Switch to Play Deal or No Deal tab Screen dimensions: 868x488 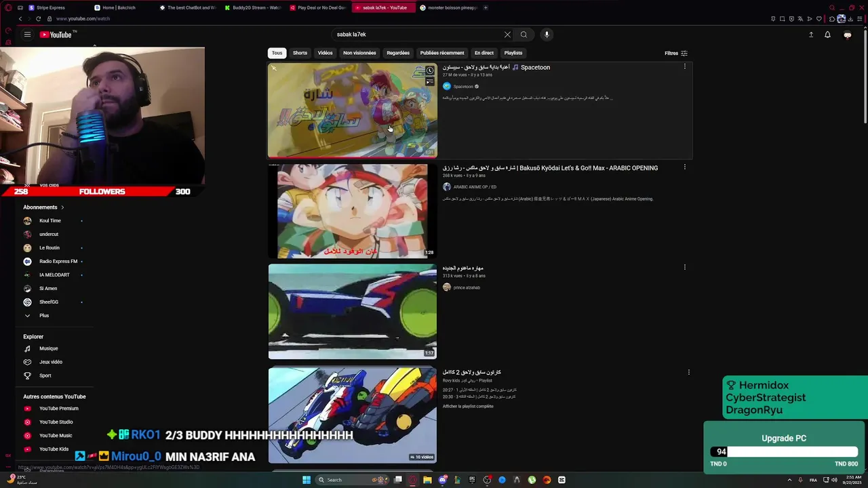(x=317, y=7)
